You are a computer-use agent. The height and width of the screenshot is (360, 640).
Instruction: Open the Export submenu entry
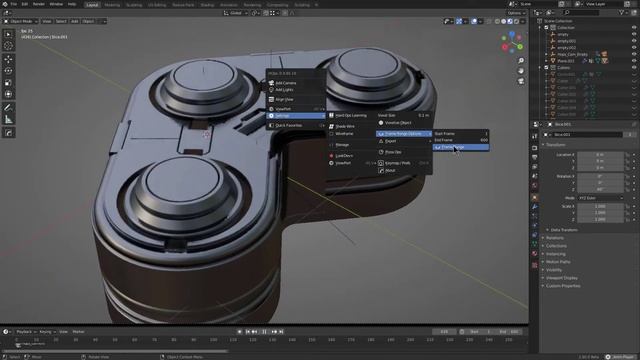pyautogui.click(x=403, y=141)
